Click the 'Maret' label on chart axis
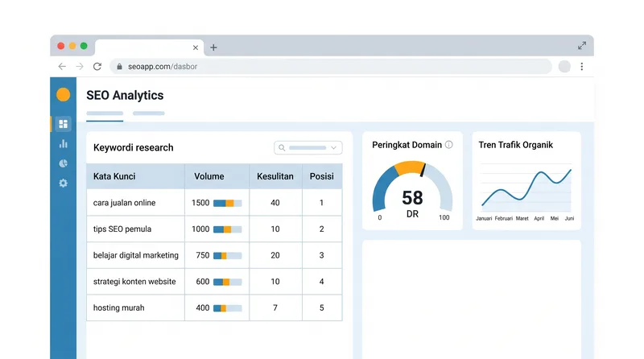The image size is (644, 359). [522, 218]
